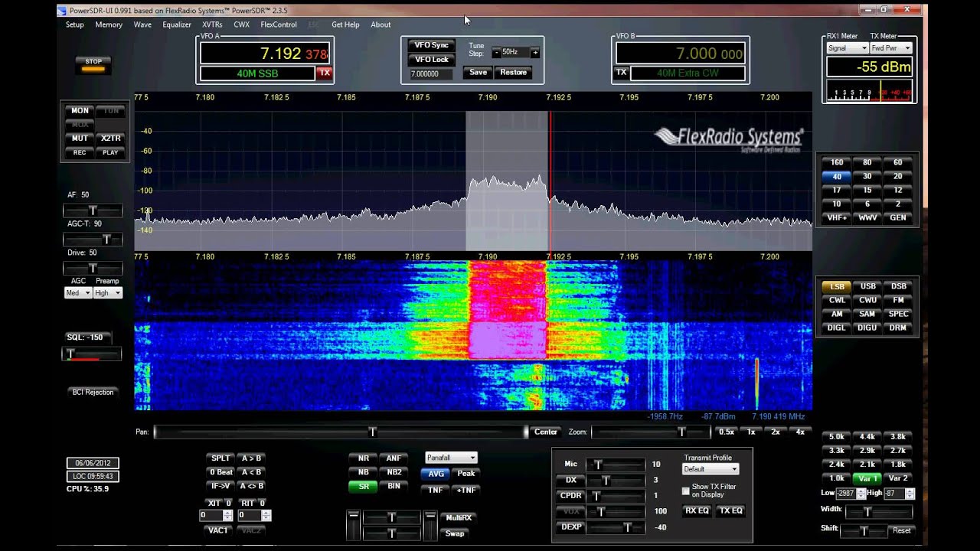The image size is (980, 551).
Task: Open the Setup menu
Action: 75,24
